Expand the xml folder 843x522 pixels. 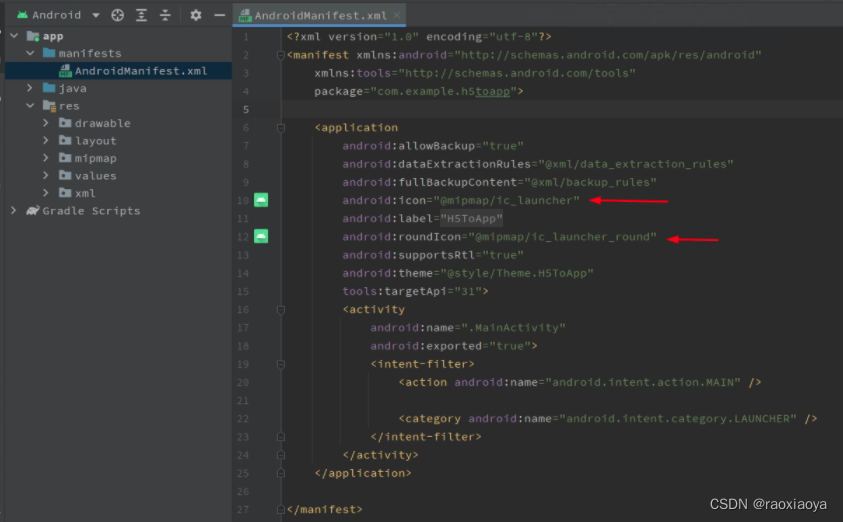pyautogui.click(x=46, y=192)
